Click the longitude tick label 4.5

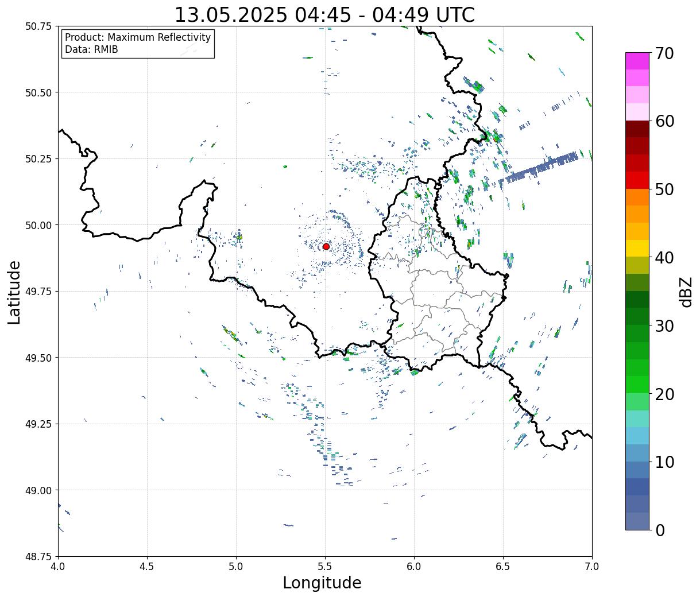(x=147, y=567)
